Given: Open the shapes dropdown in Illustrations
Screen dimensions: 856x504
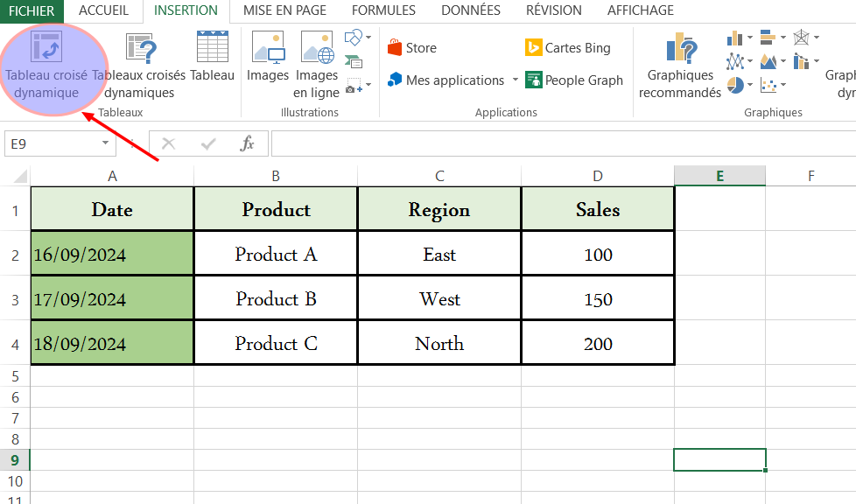Looking at the screenshot, I should point(368,38).
